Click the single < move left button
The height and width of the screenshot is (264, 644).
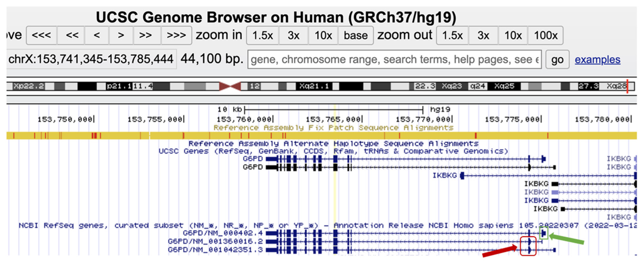[97, 35]
